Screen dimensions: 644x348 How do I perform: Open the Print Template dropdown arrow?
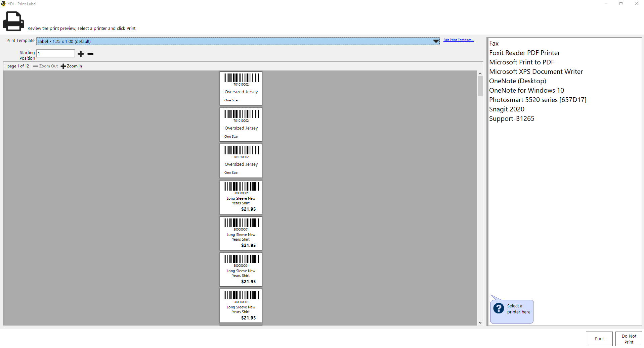coord(436,41)
